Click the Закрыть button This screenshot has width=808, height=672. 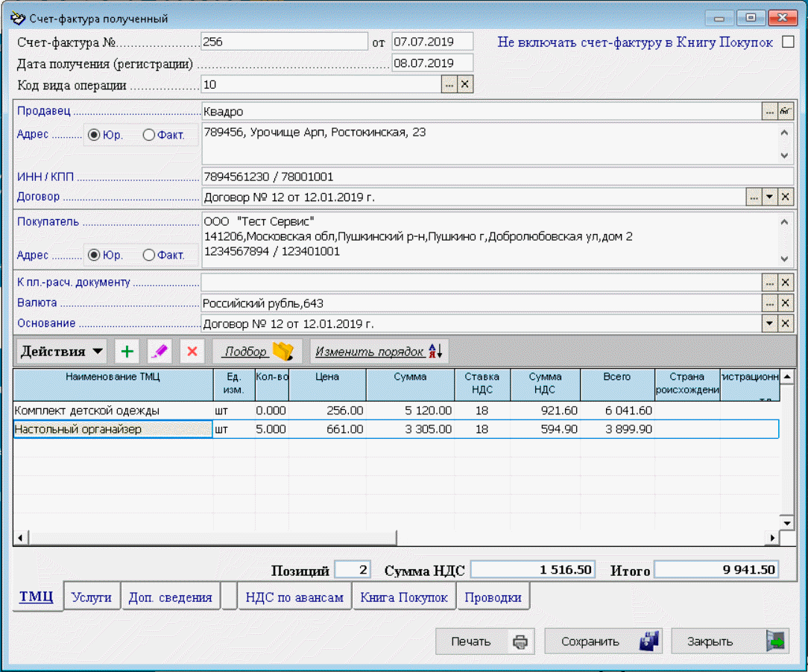(x=730, y=641)
